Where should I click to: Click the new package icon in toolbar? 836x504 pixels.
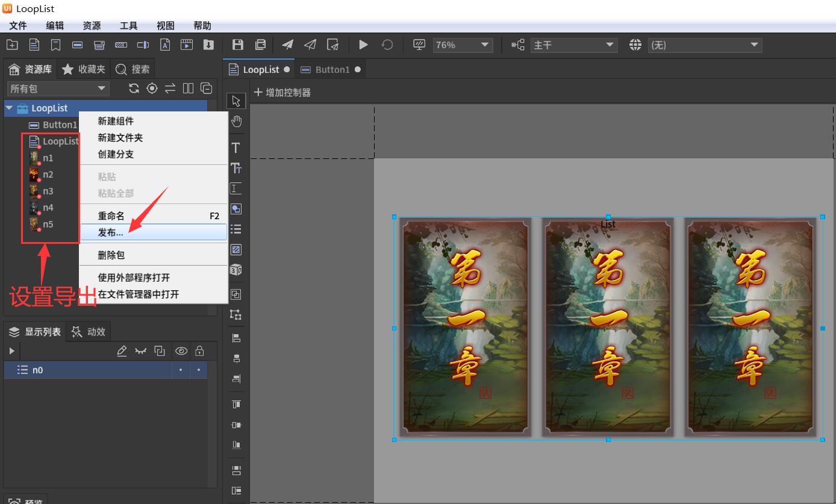(11, 45)
